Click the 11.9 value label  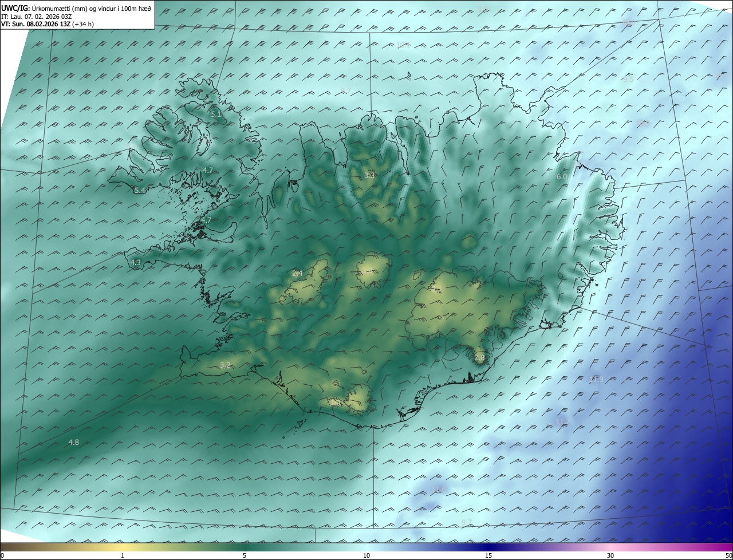[597, 379]
